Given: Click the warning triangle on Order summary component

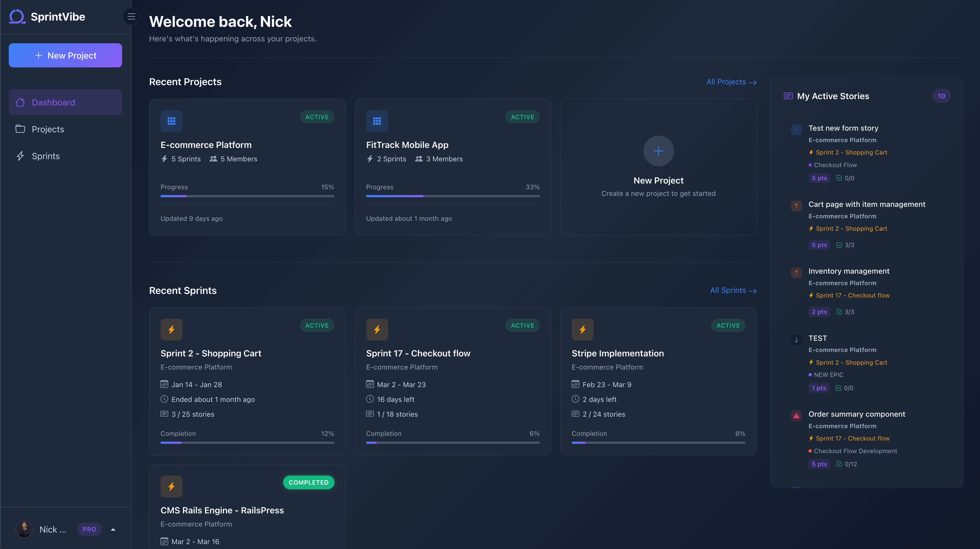Looking at the screenshot, I should click(796, 416).
